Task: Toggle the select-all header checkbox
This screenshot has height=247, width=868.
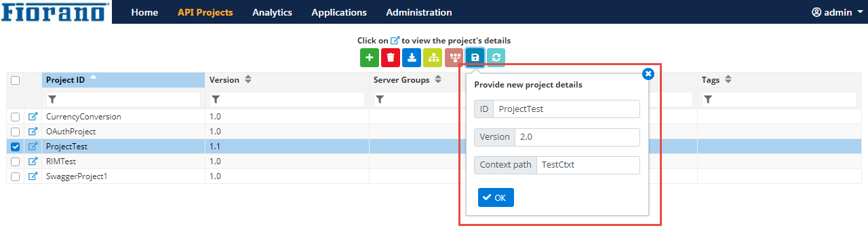Action: coord(15,80)
